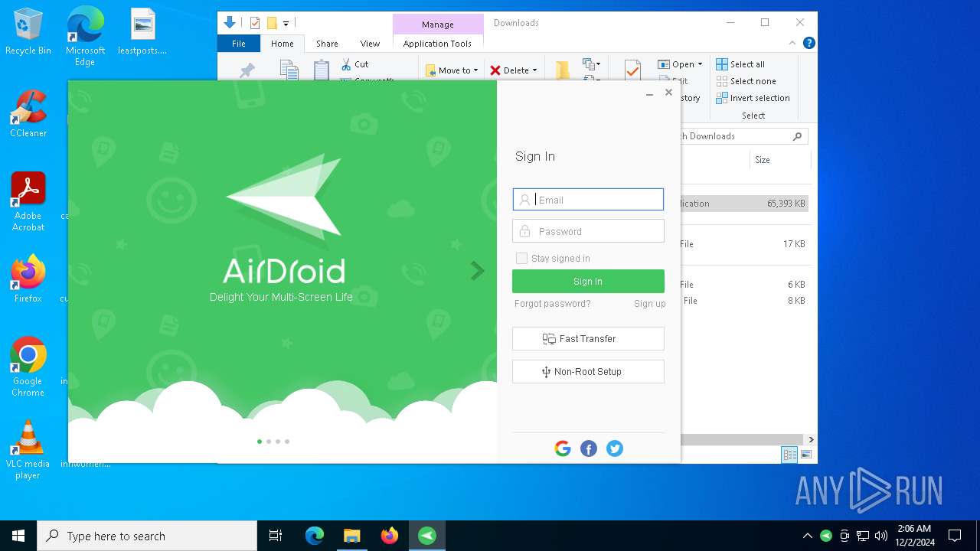Image resolution: width=980 pixels, height=551 pixels.
Task: Select the leastposts image file on desktop
Action: tap(142, 32)
